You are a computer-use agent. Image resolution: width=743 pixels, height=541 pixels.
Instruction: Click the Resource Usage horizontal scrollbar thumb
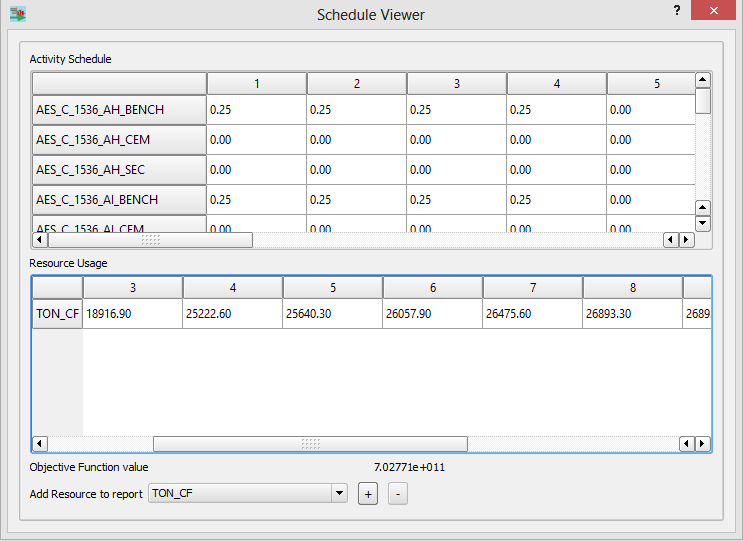310,444
